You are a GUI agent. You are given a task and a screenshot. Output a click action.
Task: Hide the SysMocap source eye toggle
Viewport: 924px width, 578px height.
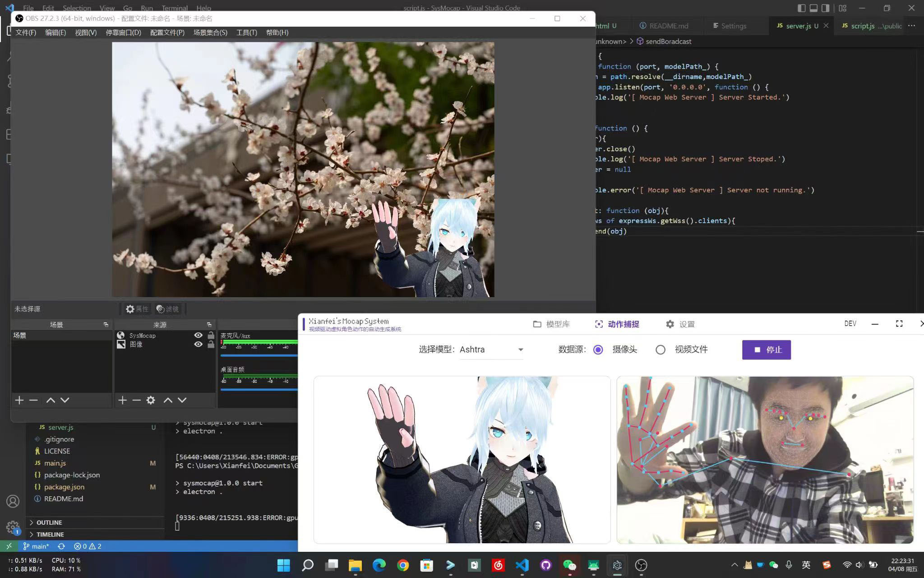pos(198,336)
